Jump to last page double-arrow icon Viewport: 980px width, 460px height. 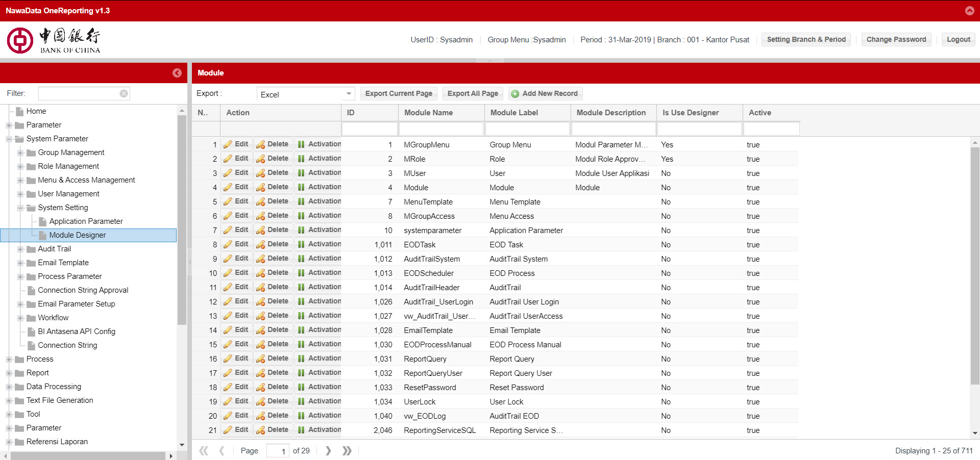(x=347, y=451)
